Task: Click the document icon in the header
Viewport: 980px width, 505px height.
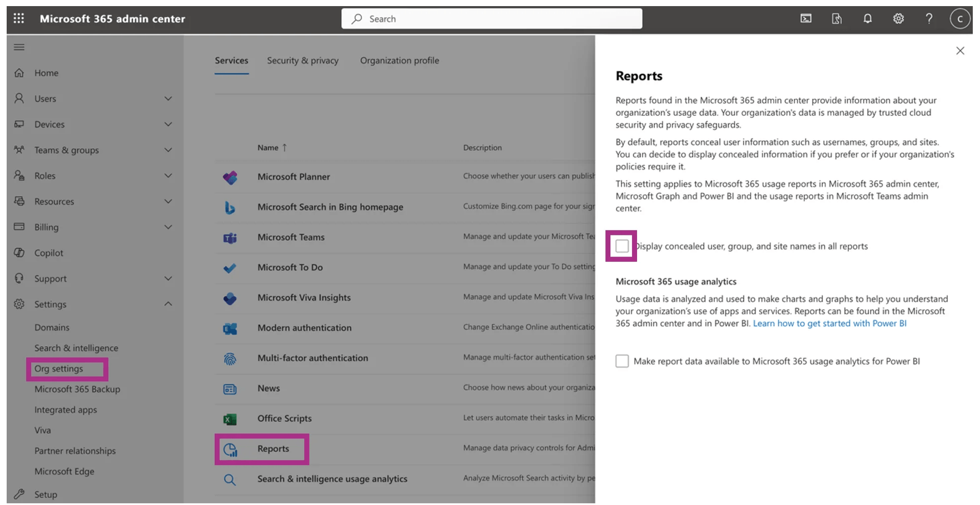Action: (837, 18)
